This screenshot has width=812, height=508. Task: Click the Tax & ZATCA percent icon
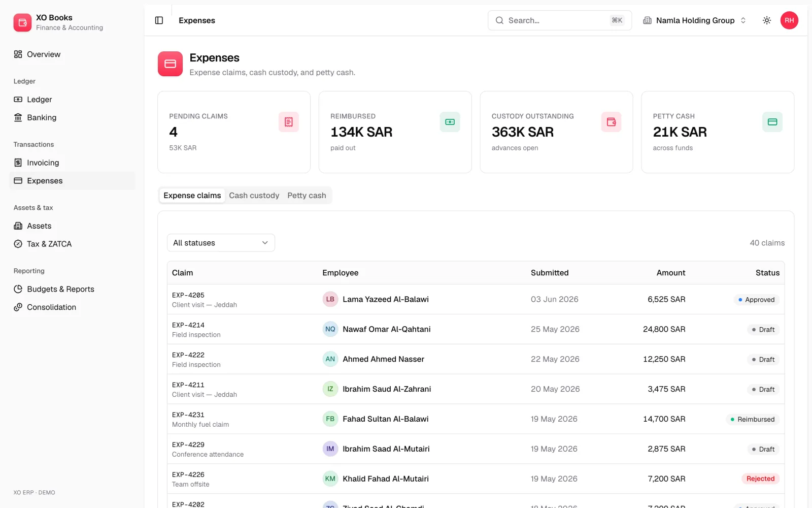pos(18,244)
